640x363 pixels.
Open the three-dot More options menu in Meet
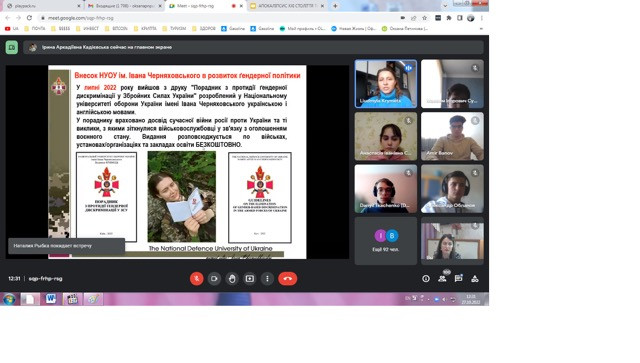pyautogui.click(x=267, y=278)
